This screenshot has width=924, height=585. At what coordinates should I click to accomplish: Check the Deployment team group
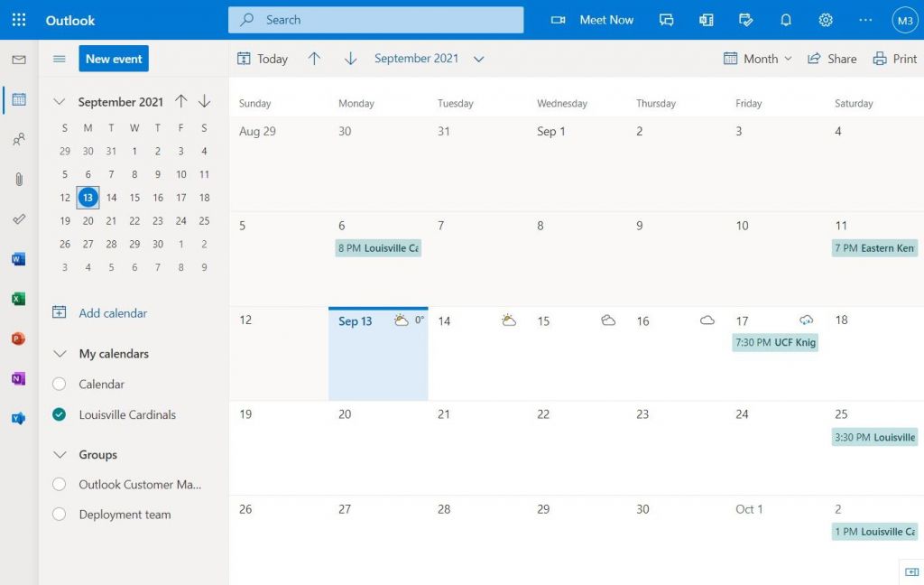[x=59, y=514]
